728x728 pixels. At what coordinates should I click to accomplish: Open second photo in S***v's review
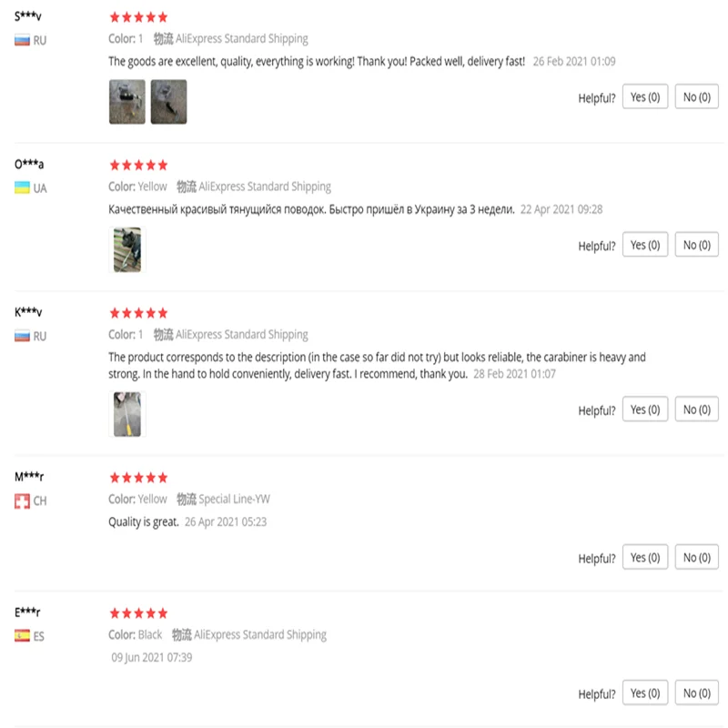(168, 101)
